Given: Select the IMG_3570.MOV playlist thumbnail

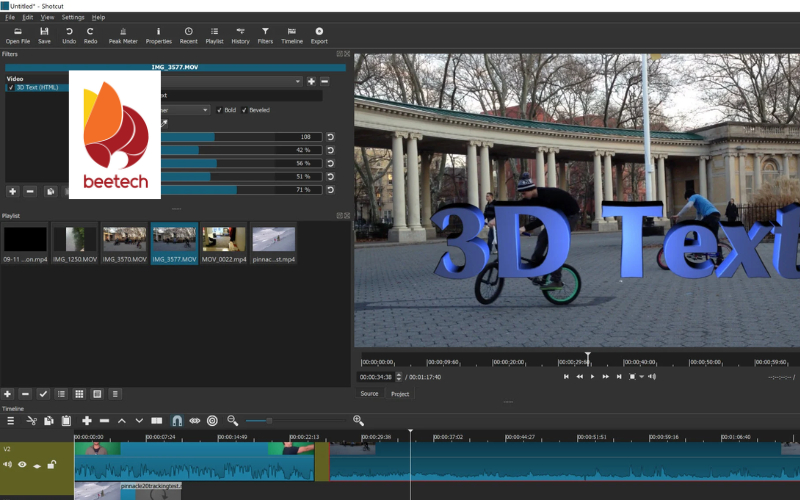Looking at the screenshot, I should pos(124,243).
